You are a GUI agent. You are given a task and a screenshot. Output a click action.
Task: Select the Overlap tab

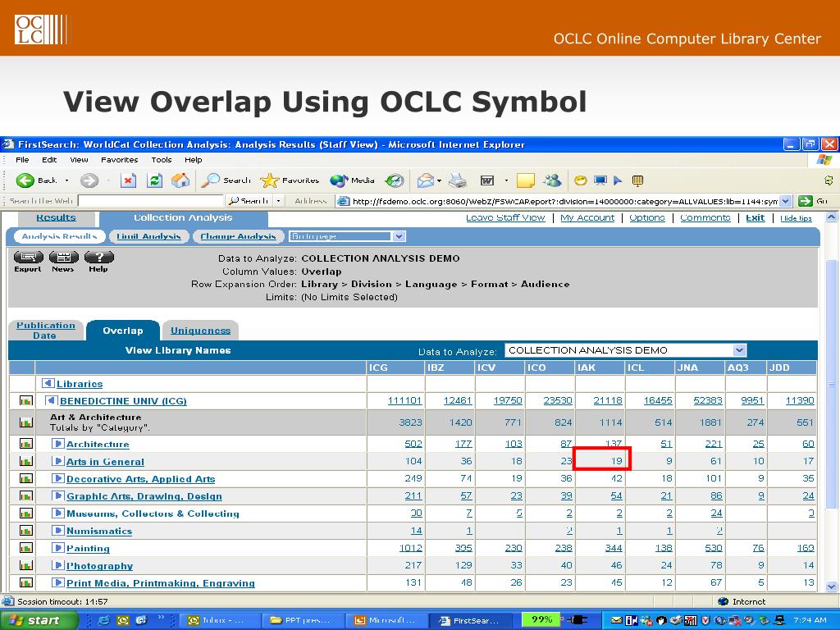pos(123,331)
